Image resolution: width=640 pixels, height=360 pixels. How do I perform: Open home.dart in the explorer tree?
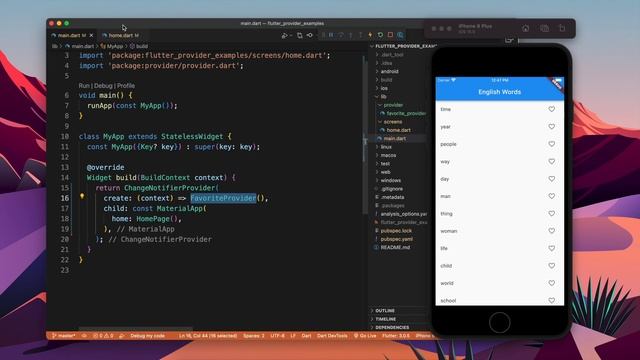point(398,130)
